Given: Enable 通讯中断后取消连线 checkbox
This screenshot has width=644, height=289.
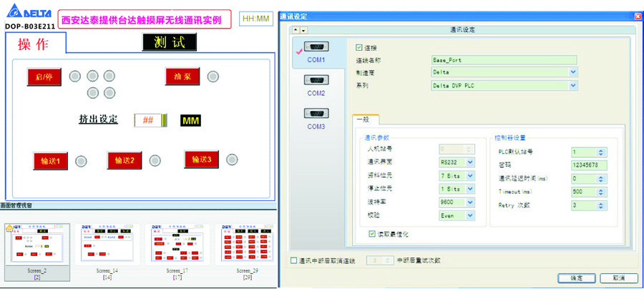Looking at the screenshot, I should coord(294,260).
